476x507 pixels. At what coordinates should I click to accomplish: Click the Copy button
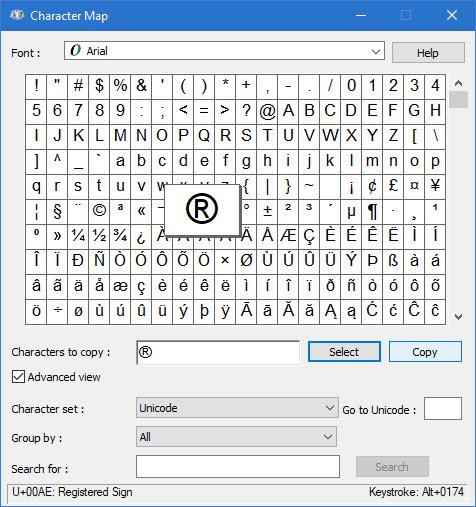tap(425, 352)
